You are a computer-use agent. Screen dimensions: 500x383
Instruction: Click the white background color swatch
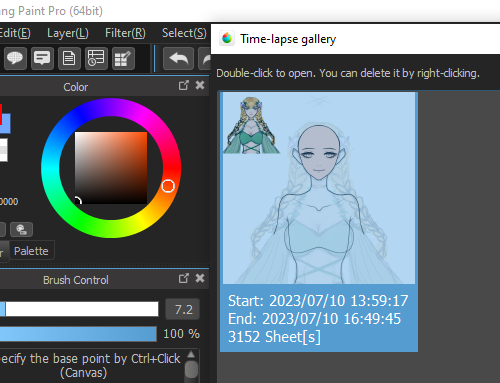[3, 150]
